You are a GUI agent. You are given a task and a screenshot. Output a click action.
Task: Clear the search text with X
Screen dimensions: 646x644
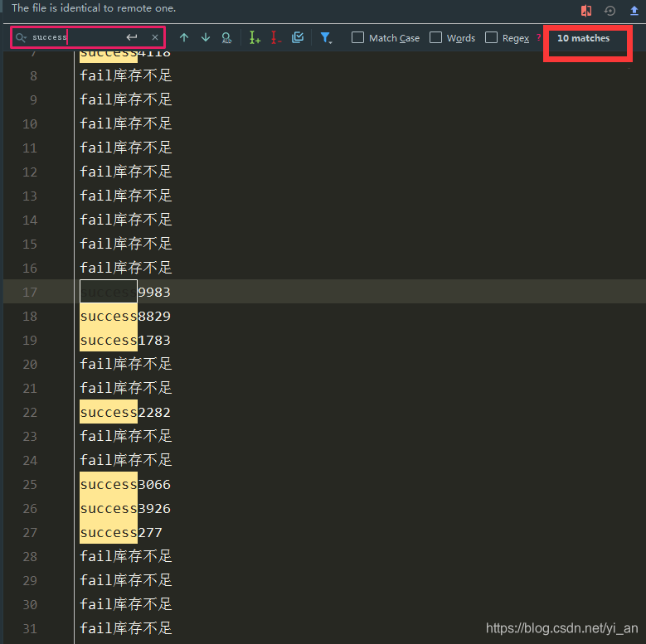tap(155, 37)
